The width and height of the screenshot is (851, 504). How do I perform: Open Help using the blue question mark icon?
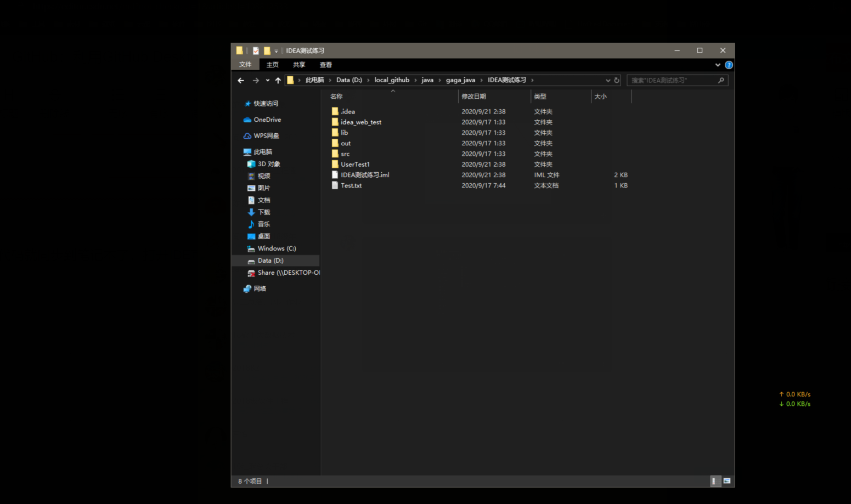pyautogui.click(x=729, y=65)
